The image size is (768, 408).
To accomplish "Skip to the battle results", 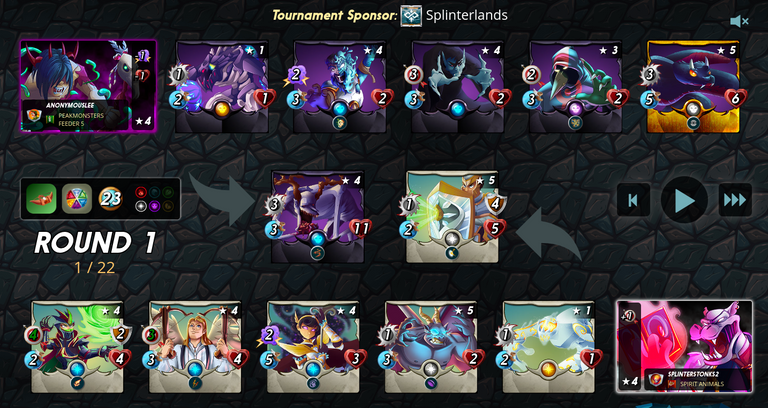I will (735, 200).
